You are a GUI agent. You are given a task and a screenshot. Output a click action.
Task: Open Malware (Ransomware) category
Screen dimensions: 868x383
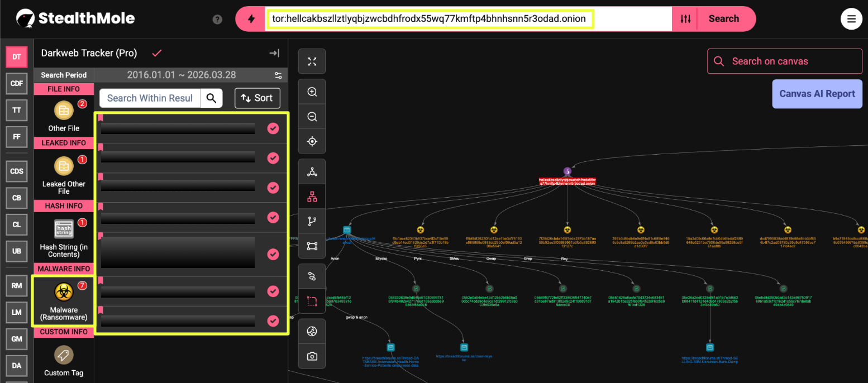(x=64, y=301)
